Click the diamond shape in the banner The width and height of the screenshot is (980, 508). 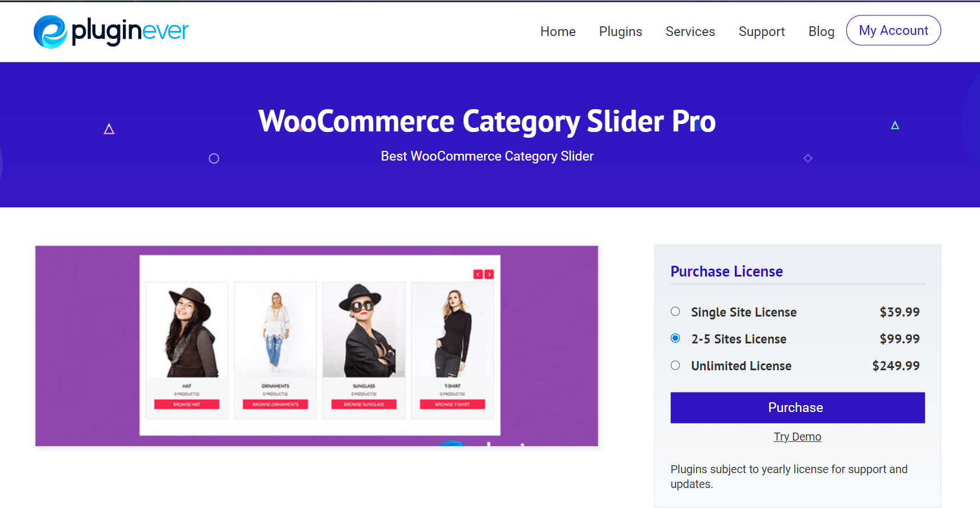point(808,158)
